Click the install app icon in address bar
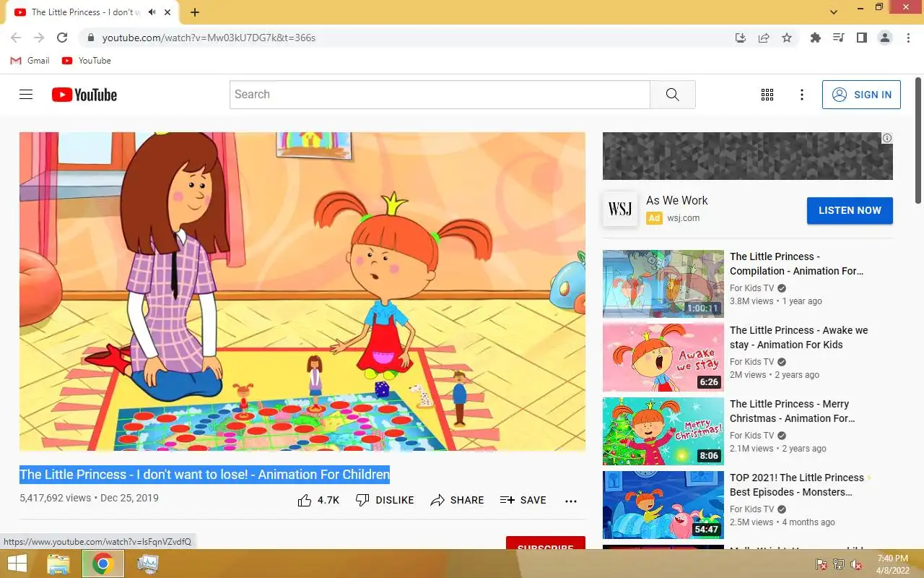The width and height of the screenshot is (924, 578). click(x=741, y=38)
